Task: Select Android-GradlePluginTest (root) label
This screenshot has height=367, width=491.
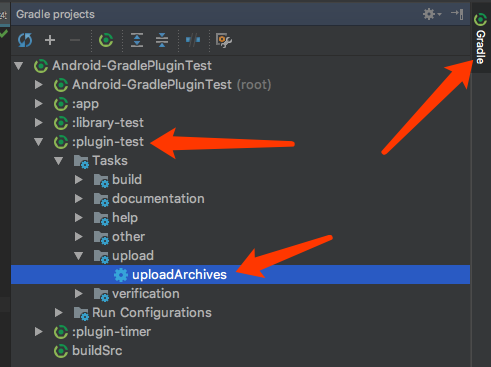Action: click(x=172, y=85)
